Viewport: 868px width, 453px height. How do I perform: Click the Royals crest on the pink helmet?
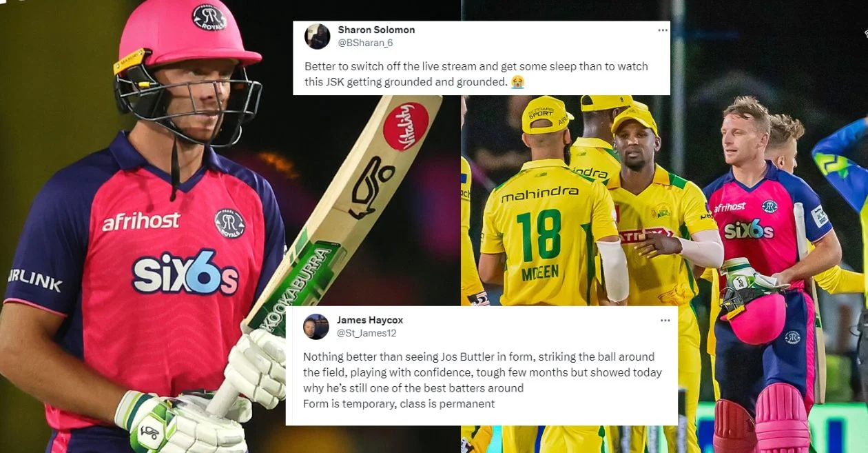(209, 17)
